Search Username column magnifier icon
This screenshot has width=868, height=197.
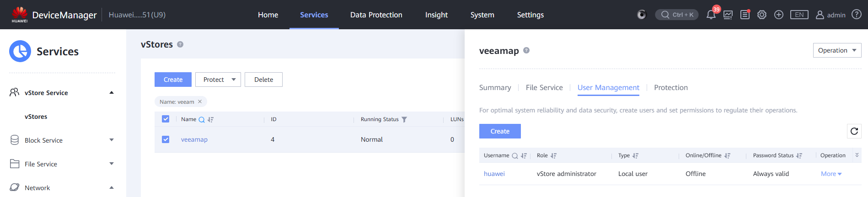point(515,156)
